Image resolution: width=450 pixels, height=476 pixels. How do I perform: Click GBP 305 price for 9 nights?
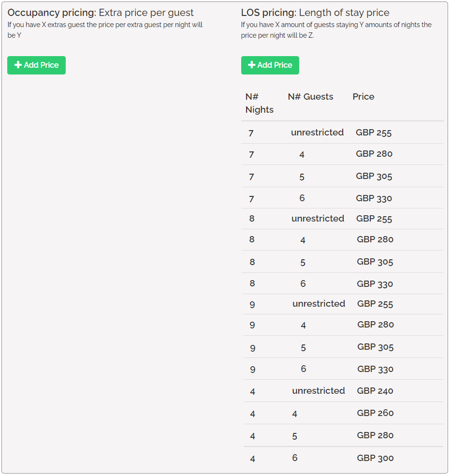[x=375, y=347]
